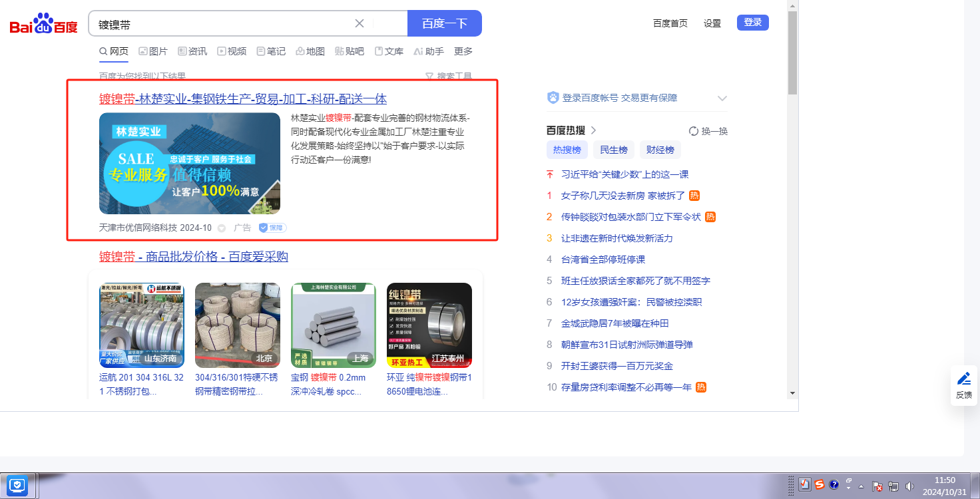Open the 更多 search category menu

pyautogui.click(x=463, y=51)
